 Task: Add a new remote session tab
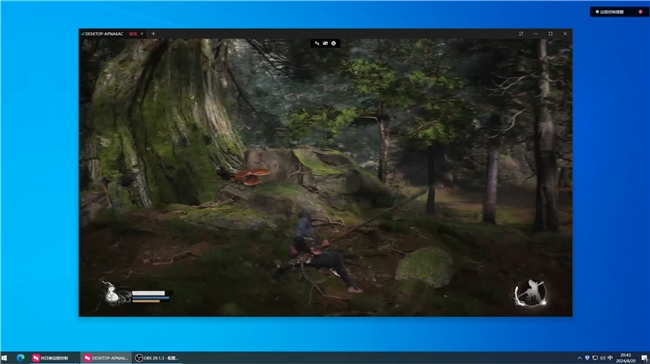point(153,34)
